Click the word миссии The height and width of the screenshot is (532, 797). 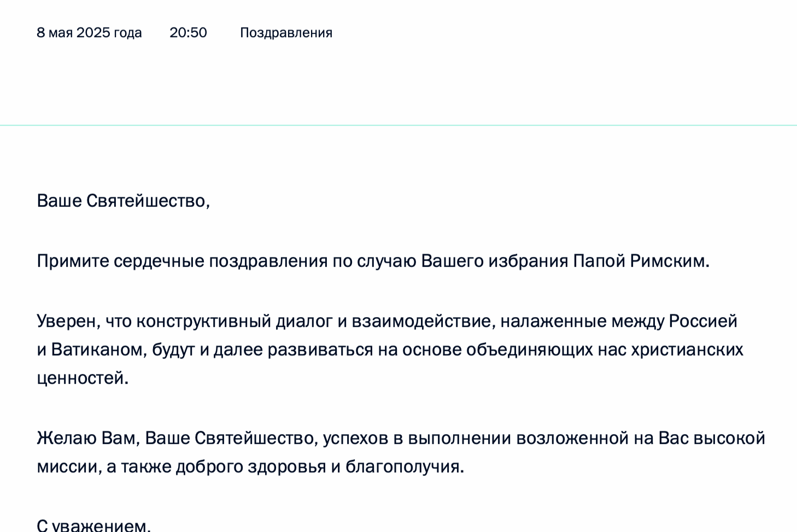tap(68, 467)
